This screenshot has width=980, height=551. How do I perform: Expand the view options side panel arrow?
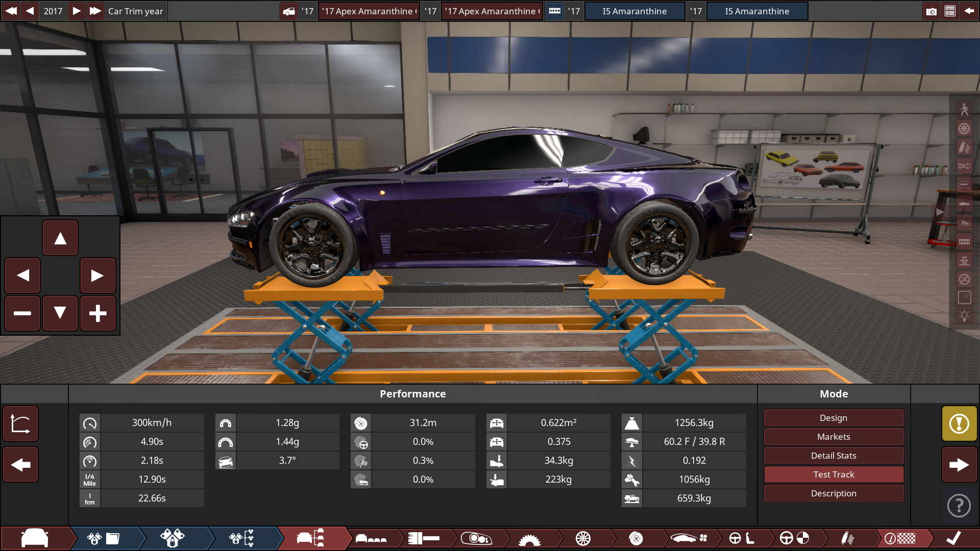(940, 212)
